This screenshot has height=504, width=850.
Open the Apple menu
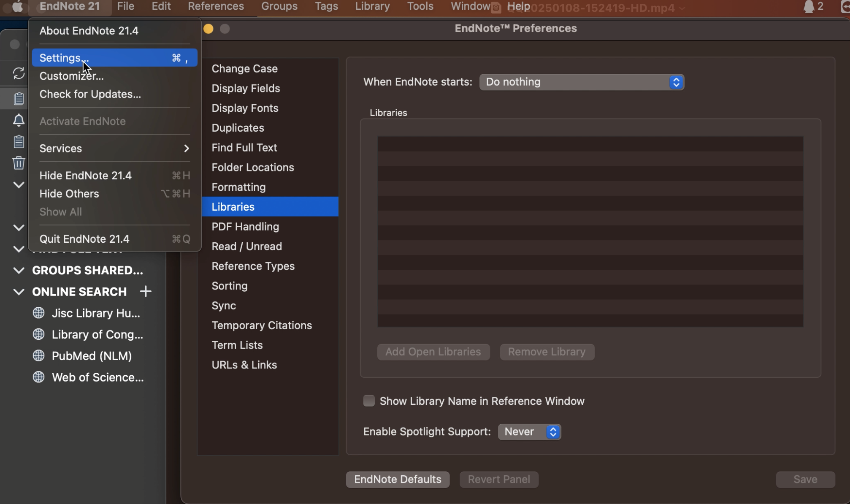pos(17,6)
